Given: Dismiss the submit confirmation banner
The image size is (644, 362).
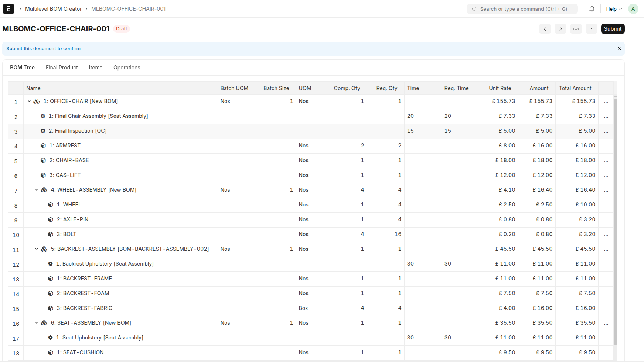Looking at the screenshot, I should 619,48.
